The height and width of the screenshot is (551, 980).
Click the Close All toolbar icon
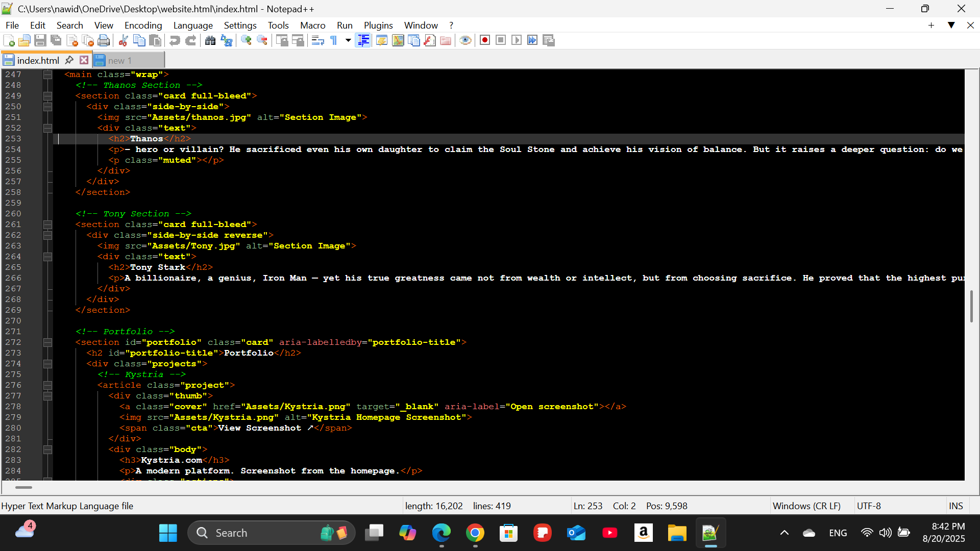pos(88,40)
